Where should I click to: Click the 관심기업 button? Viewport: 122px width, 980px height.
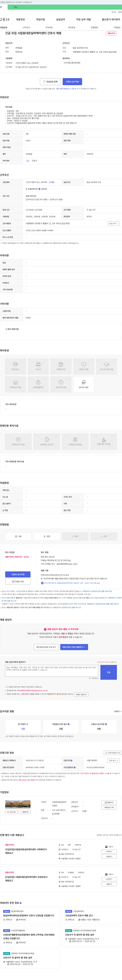(11, 812)
